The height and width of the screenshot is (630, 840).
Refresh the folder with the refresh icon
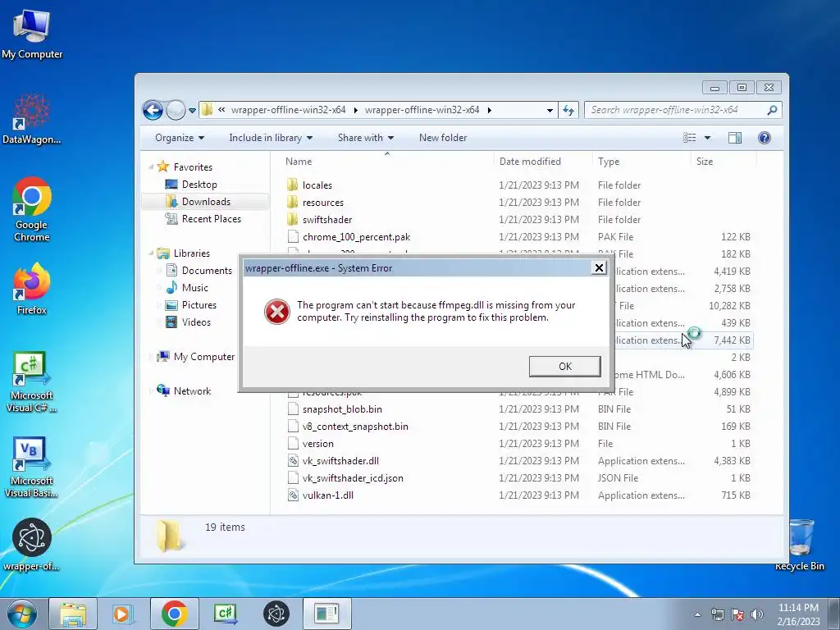click(x=568, y=111)
